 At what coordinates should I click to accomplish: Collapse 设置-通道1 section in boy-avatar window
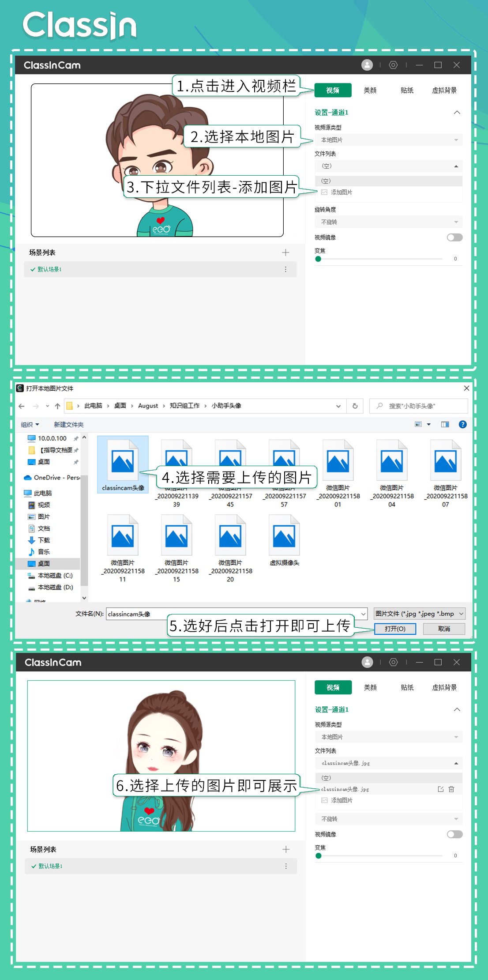click(x=457, y=113)
